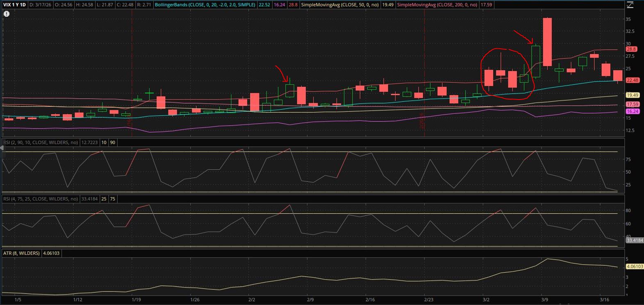This screenshot has width=644, height=305.
Task: Click the 16.24 lower band price bubble
Action: [633, 111]
